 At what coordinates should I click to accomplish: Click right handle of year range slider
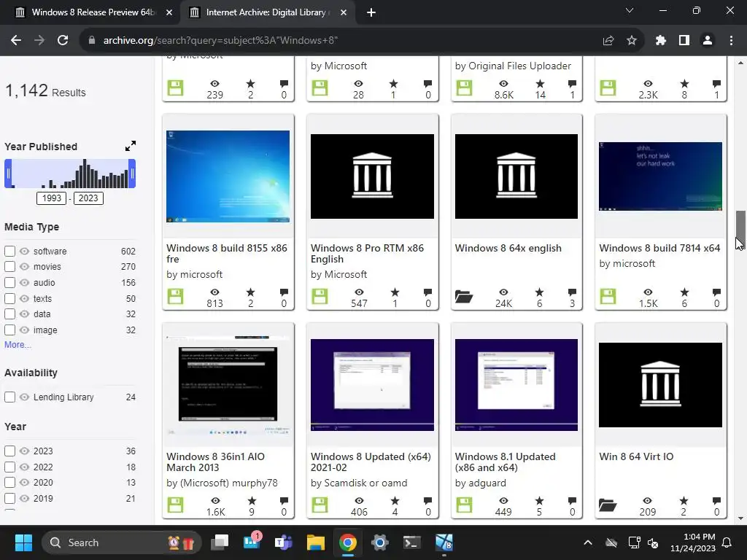coord(133,174)
